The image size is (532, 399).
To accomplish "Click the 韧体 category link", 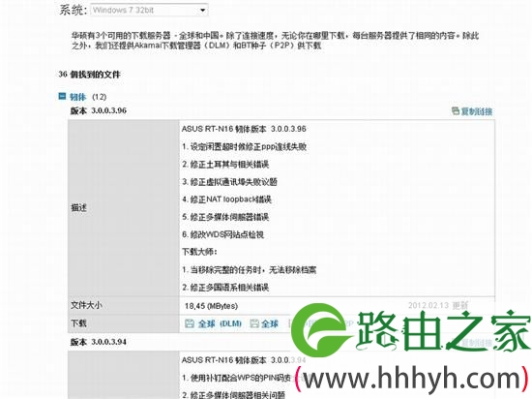I will click(x=78, y=97).
